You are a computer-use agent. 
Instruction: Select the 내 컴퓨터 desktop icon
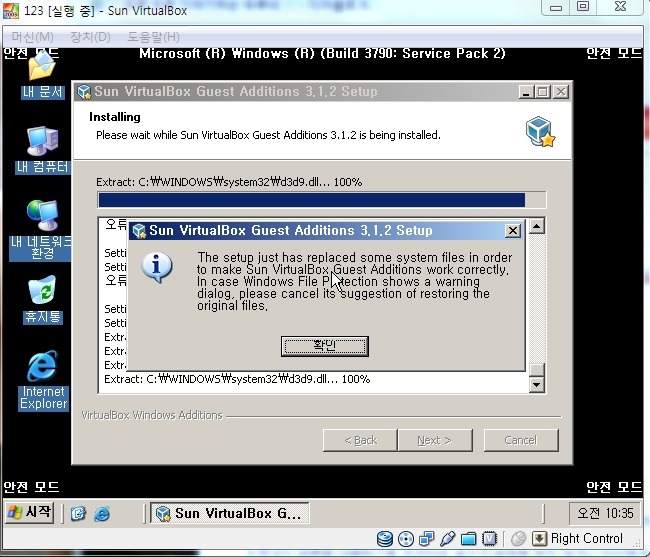click(42, 150)
